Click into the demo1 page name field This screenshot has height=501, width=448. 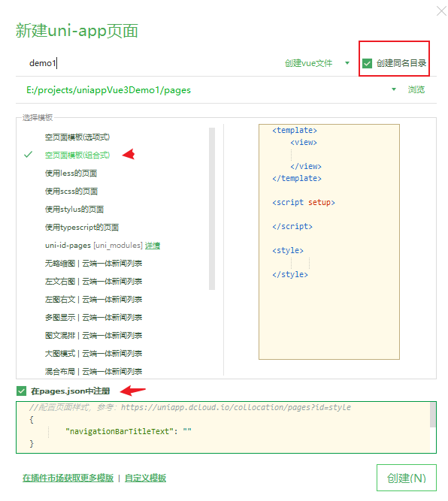point(150,63)
